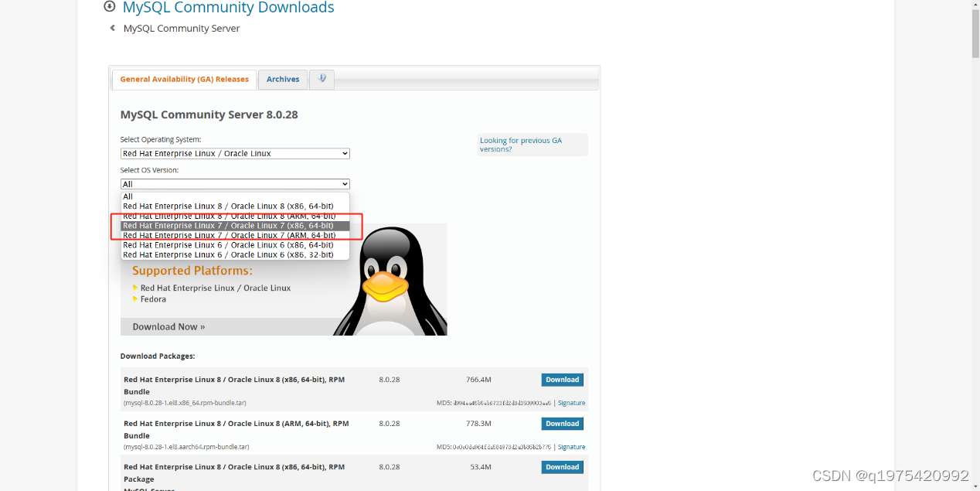Image resolution: width=980 pixels, height=491 pixels.
Task: Click the scrollbar up arrow
Action: (975, 5)
